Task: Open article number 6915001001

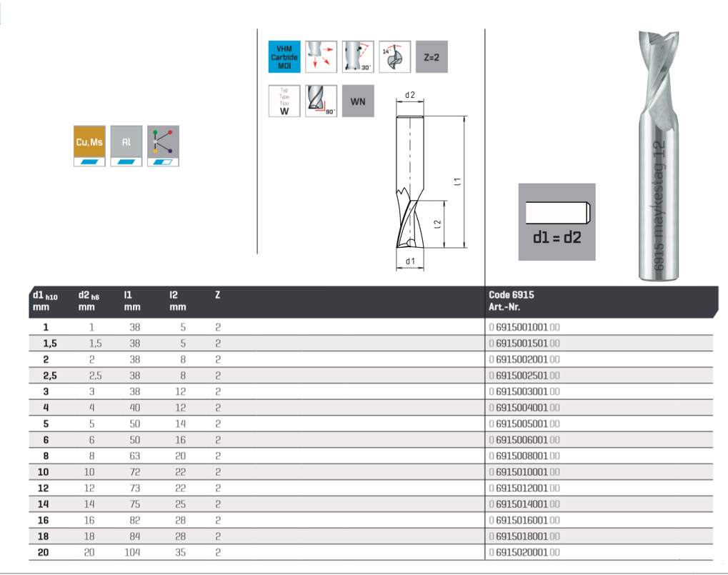Action: tap(524, 327)
